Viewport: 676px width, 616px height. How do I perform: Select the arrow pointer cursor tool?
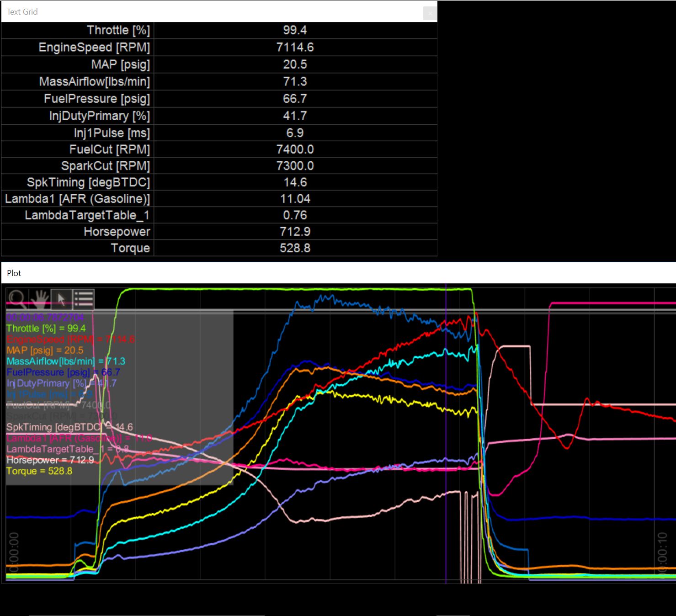pyautogui.click(x=61, y=299)
